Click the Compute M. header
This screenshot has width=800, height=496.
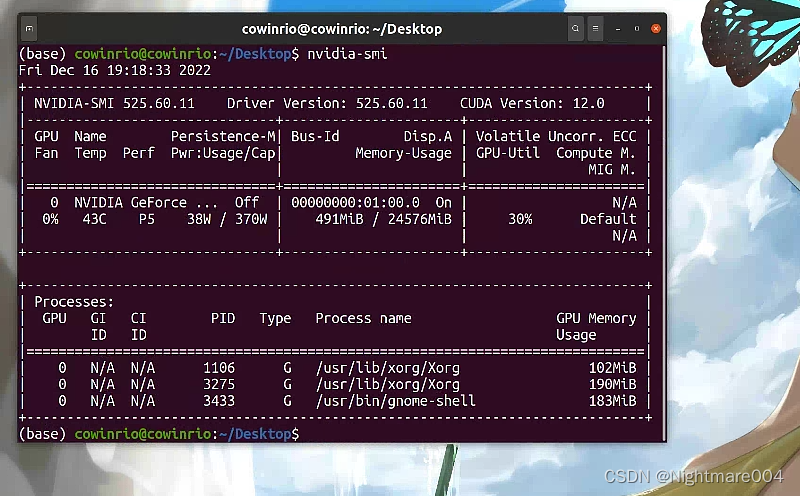coord(596,153)
